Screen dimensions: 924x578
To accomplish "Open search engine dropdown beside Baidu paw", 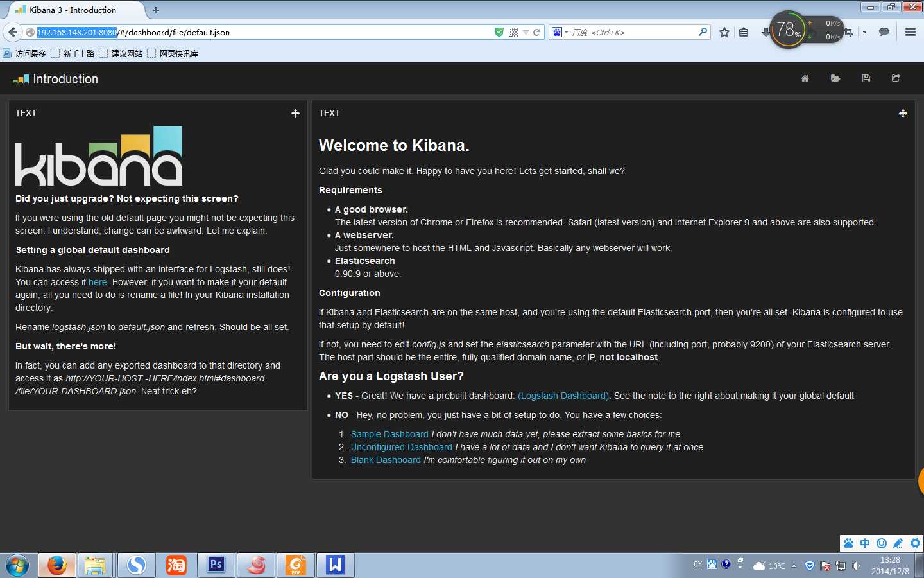I will pyautogui.click(x=567, y=32).
